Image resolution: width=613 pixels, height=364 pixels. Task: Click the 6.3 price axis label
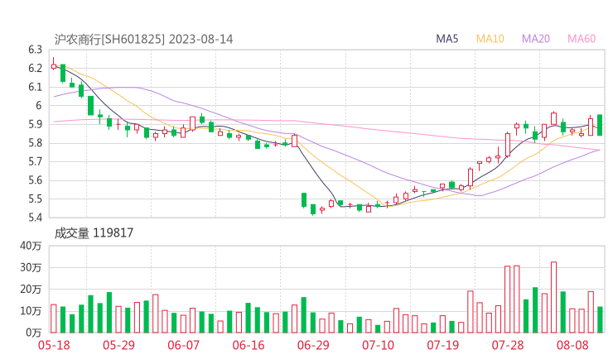(35, 50)
